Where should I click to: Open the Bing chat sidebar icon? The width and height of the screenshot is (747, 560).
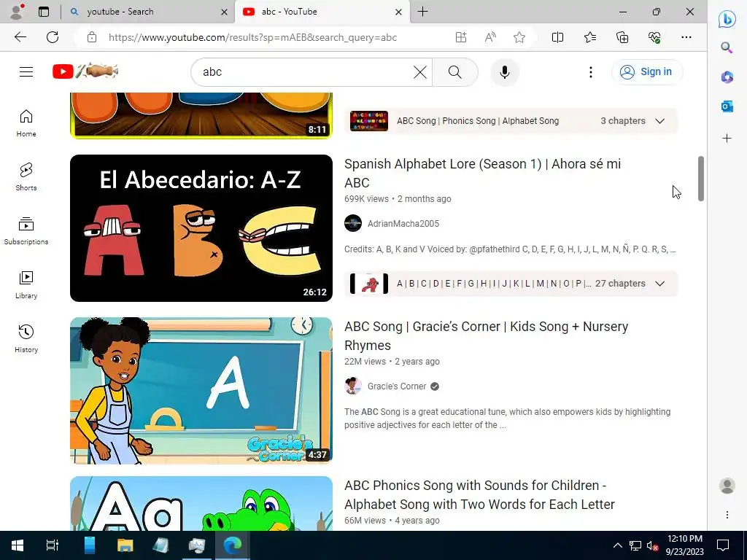click(x=727, y=19)
